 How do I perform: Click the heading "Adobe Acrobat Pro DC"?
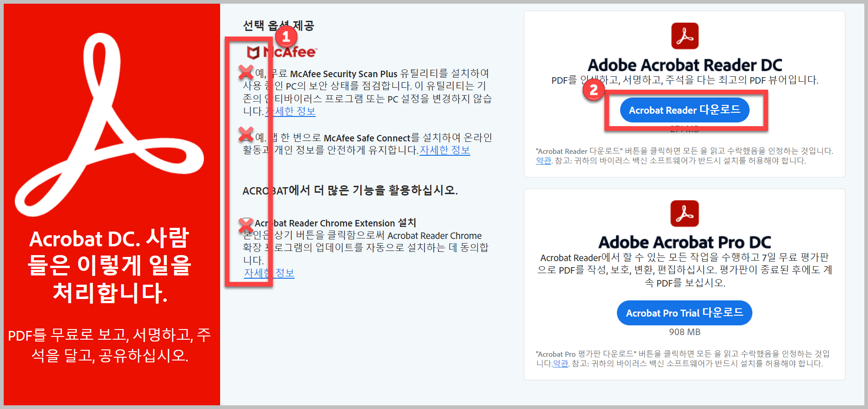coord(685,242)
